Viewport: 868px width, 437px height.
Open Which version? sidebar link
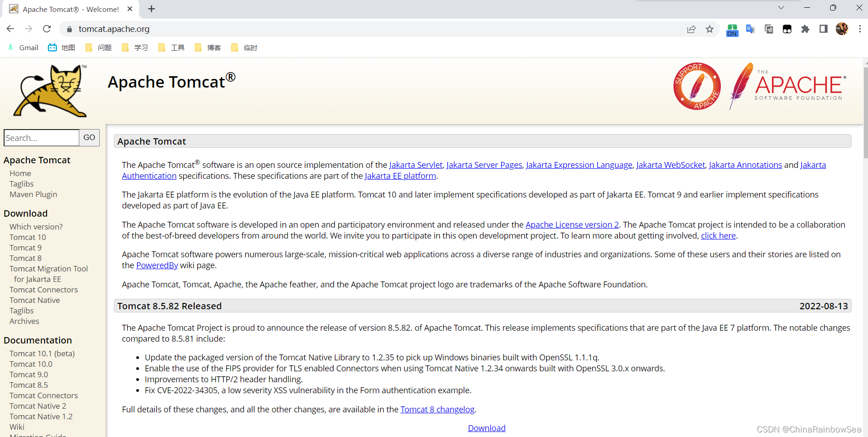(36, 227)
